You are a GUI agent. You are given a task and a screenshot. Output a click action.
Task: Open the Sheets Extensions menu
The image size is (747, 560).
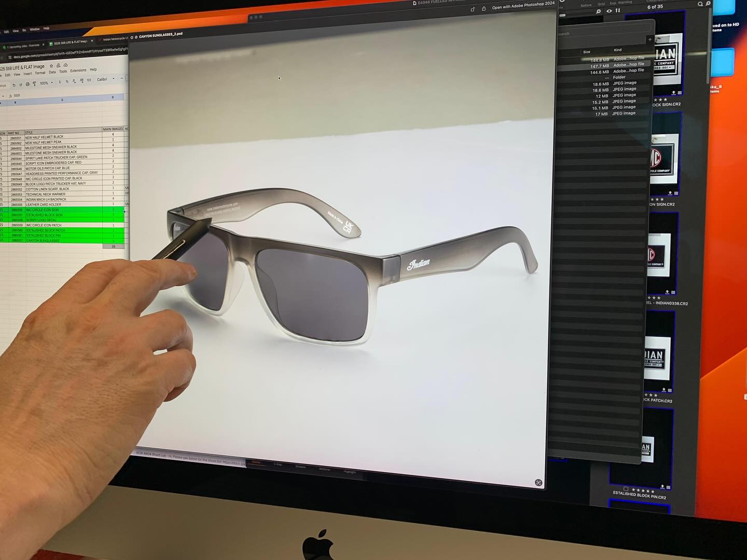(x=78, y=70)
